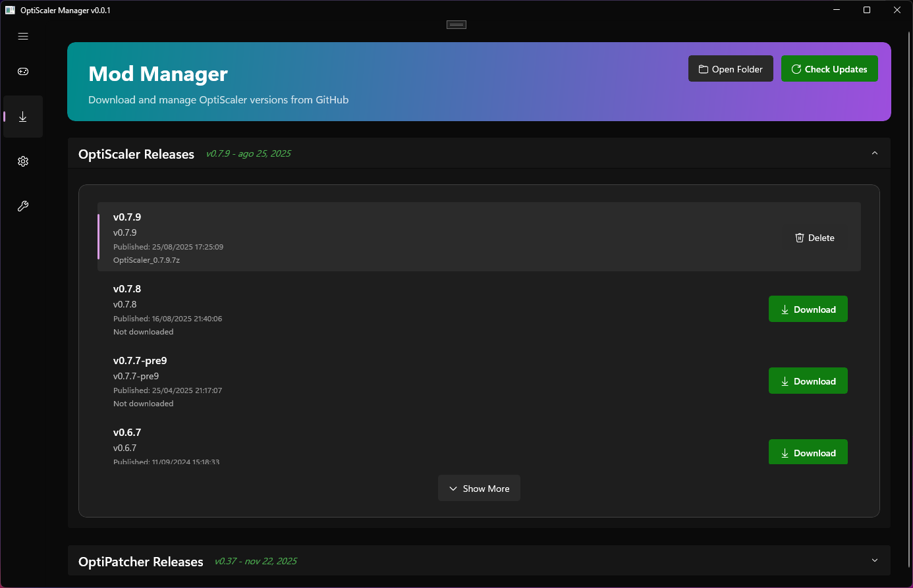Click Check Updates

click(x=829, y=69)
